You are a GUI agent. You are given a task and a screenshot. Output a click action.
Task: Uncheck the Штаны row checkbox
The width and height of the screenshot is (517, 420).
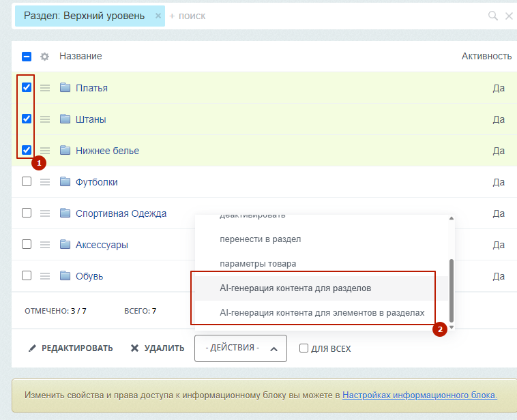pos(27,119)
